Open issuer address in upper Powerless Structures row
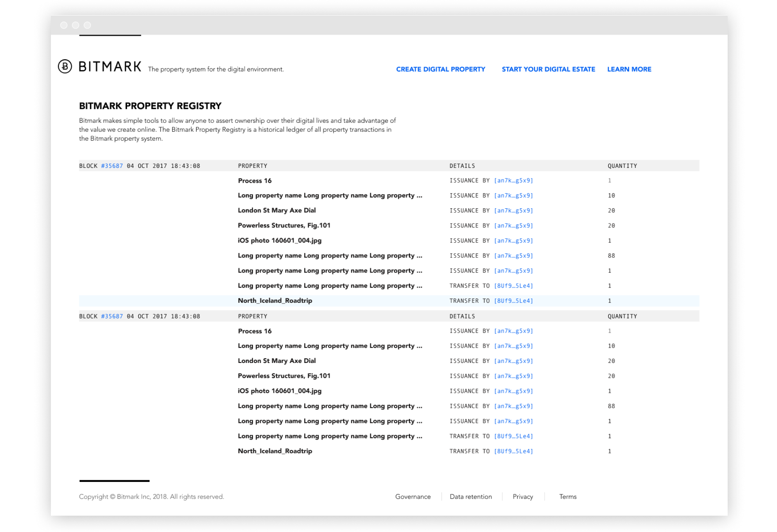777x532 pixels. 514,226
